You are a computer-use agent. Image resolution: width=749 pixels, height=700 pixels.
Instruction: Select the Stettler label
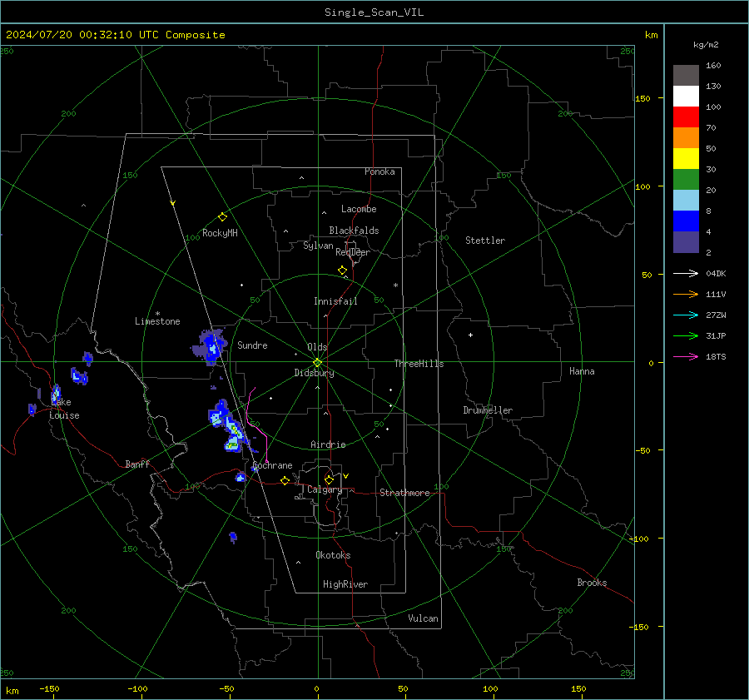point(485,241)
